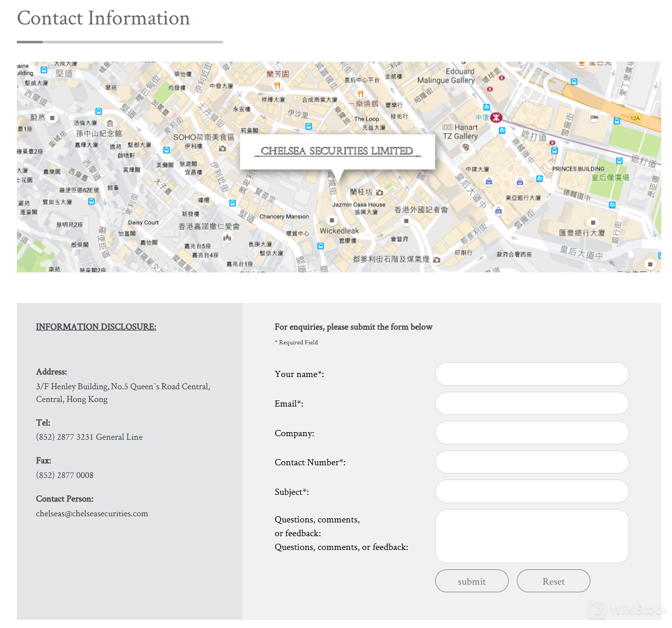Click 'The Loop' map label

(367, 119)
